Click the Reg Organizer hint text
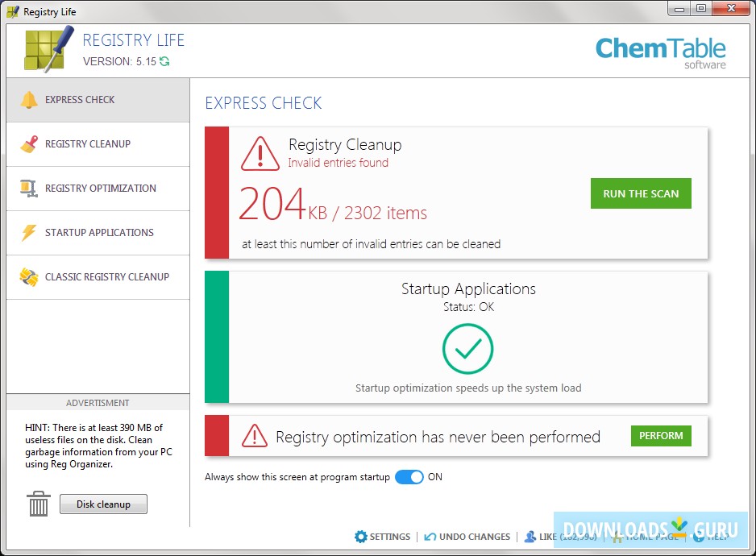This screenshot has height=556, width=756. coord(98,446)
